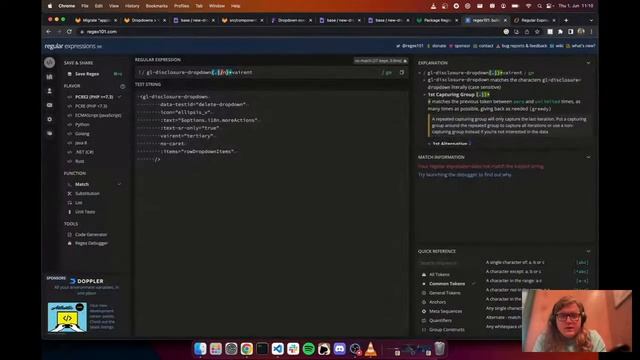Click 'Try launching the debugger' link
Screen dimensions: 640x360
pyautogui.click(x=464, y=175)
